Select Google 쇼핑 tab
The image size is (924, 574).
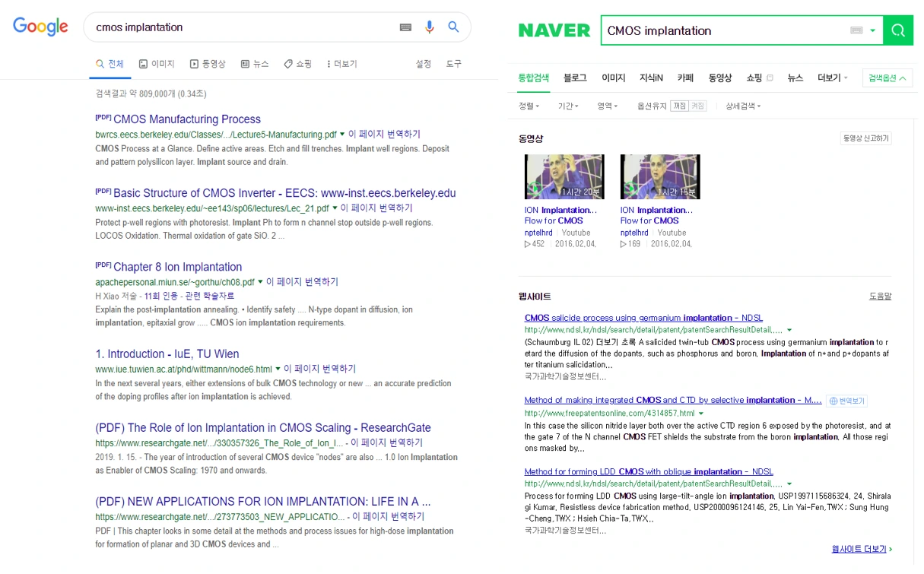(298, 64)
